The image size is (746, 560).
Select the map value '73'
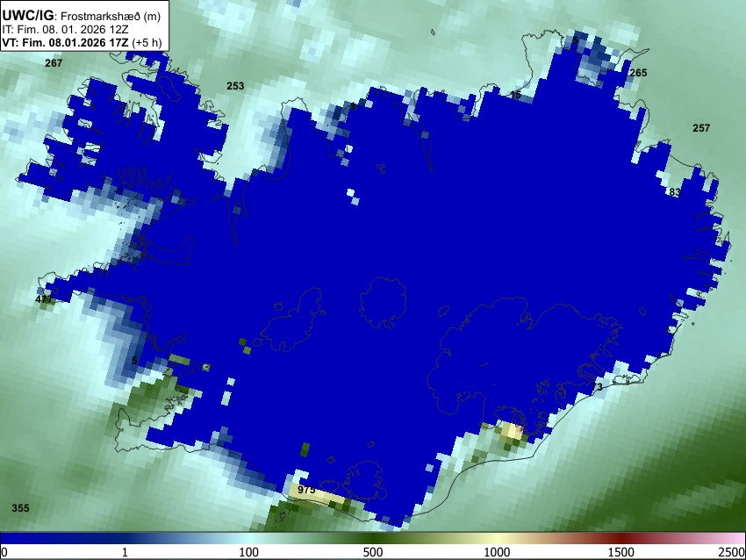point(597,387)
